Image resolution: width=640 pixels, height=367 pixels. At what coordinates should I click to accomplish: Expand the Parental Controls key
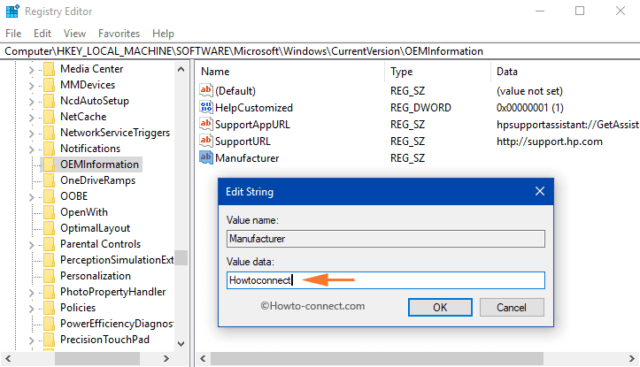31,245
